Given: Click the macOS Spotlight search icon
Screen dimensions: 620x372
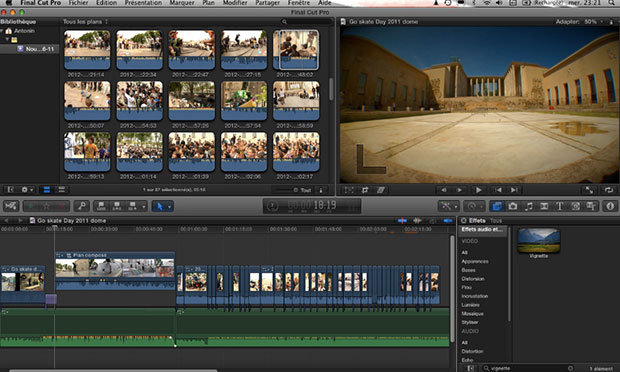Looking at the screenshot, I should coord(613,3).
